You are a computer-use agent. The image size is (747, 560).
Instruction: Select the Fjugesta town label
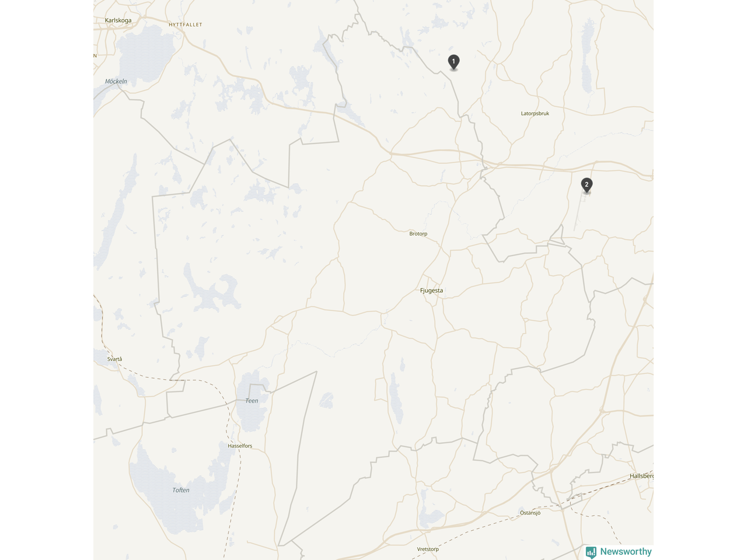[431, 290]
